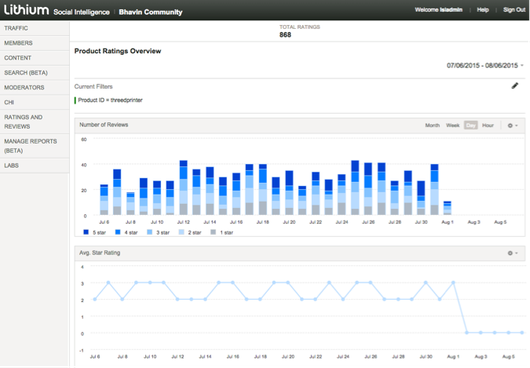Switch reviews chart to Hour view
The height and width of the screenshot is (368, 530).
(488, 125)
